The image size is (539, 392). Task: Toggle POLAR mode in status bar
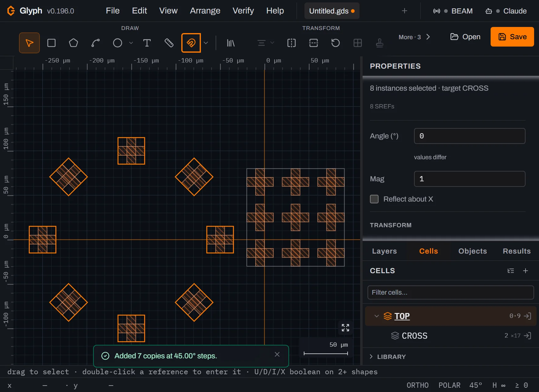[x=450, y=385]
